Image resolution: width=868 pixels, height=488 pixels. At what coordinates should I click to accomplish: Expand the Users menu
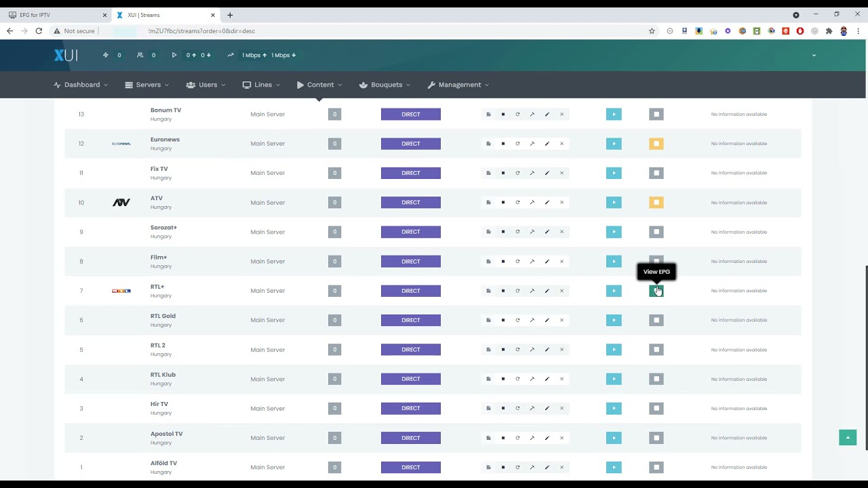tap(206, 85)
